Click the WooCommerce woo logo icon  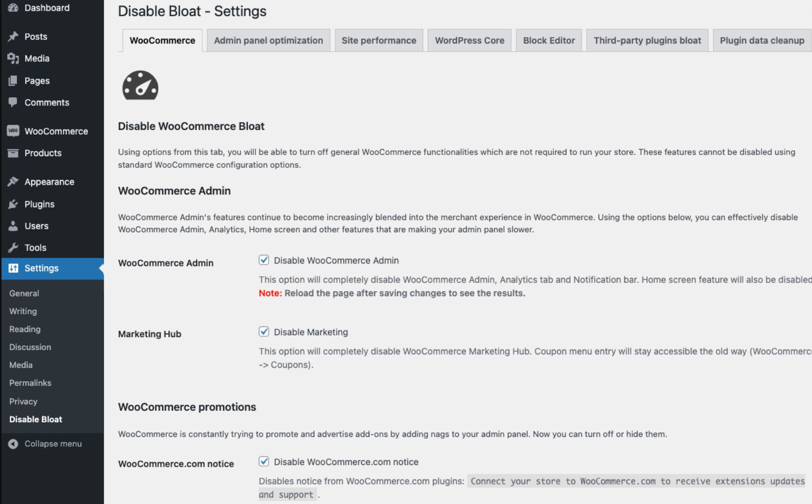click(x=13, y=131)
